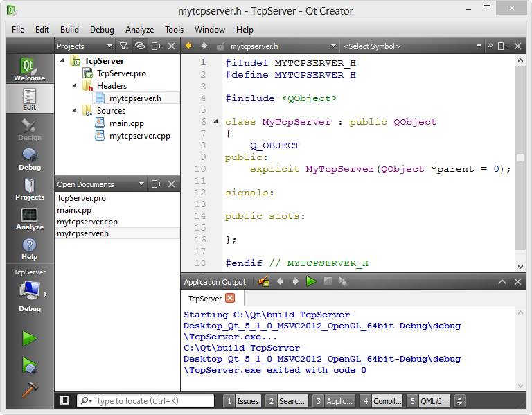
Task: Select main.cpp in Sources
Action: (x=127, y=123)
